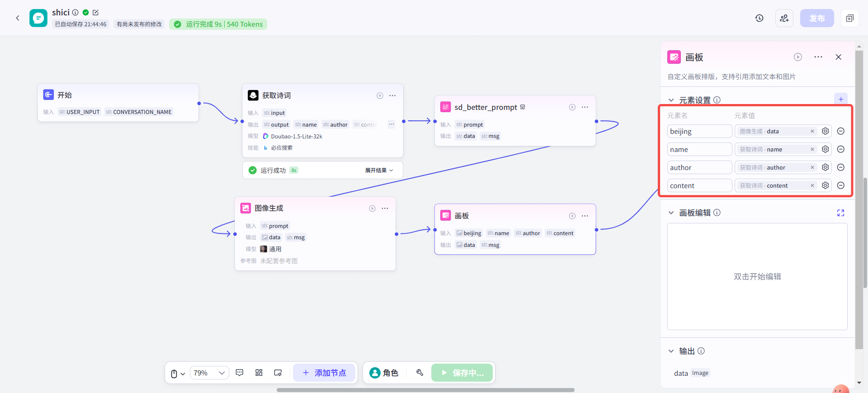Edit the author element name field
Screen dimensions: 868x393
coord(699,167)
